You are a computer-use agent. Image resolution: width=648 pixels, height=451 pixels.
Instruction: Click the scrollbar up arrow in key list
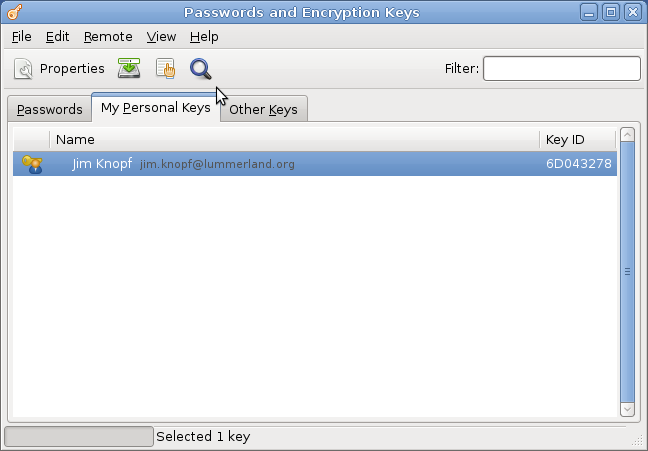click(627, 135)
